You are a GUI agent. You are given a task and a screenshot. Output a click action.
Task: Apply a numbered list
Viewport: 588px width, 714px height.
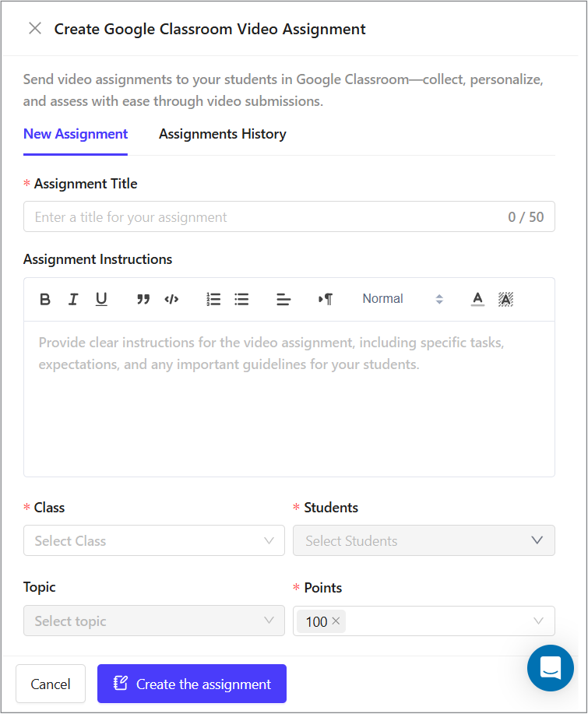pos(213,299)
